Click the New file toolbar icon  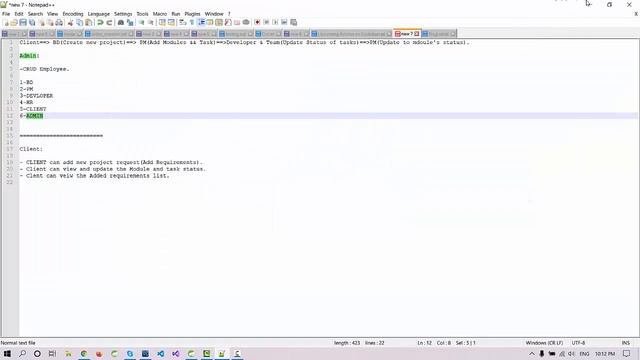pyautogui.click(x=6, y=22)
